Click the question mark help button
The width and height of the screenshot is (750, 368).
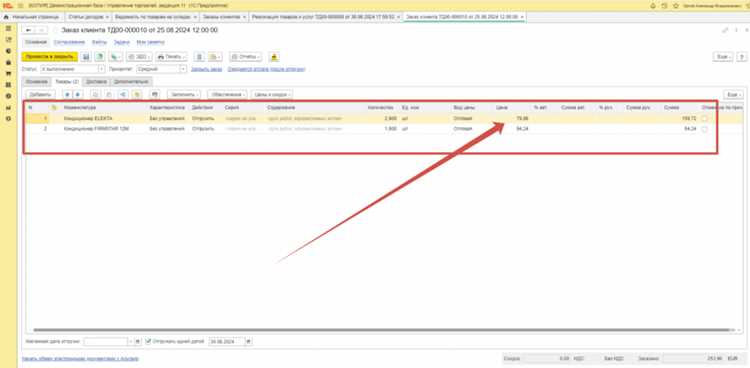742,57
